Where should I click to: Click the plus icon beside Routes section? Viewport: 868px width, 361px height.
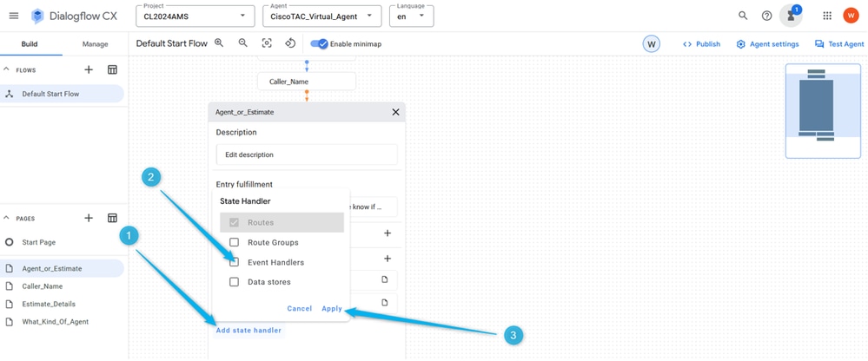click(388, 233)
